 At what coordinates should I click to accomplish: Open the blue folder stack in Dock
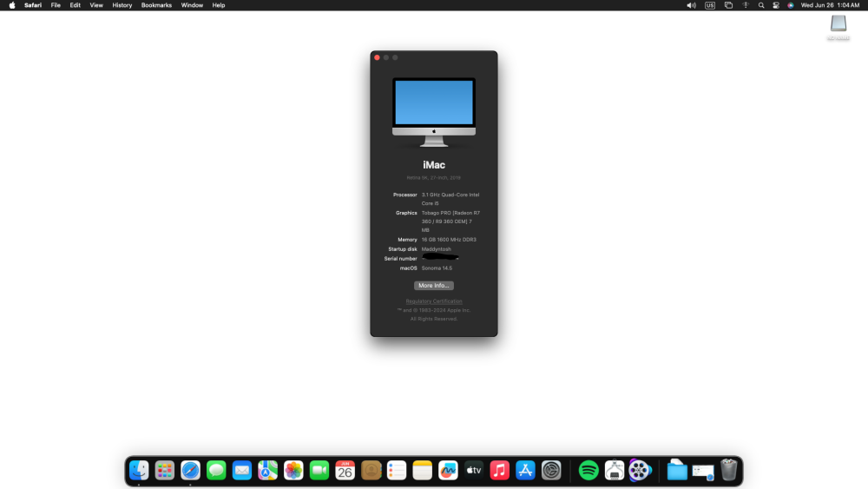(x=676, y=470)
